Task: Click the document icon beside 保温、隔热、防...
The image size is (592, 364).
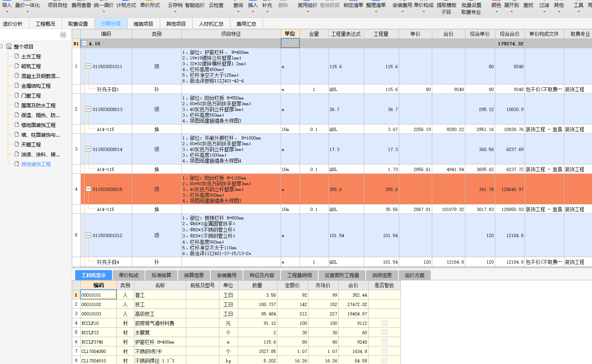Action: click(x=17, y=115)
